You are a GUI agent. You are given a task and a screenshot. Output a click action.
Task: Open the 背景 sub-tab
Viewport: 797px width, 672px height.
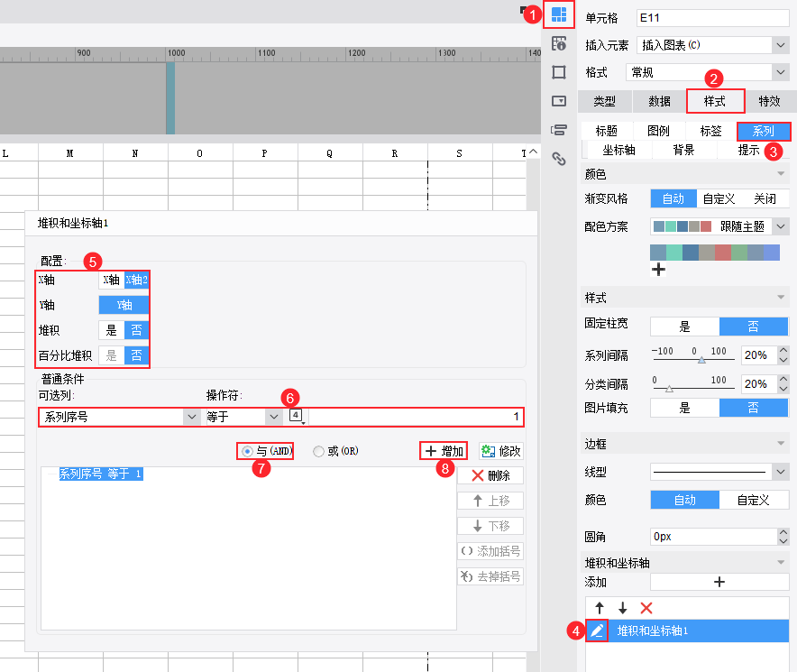(x=683, y=150)
